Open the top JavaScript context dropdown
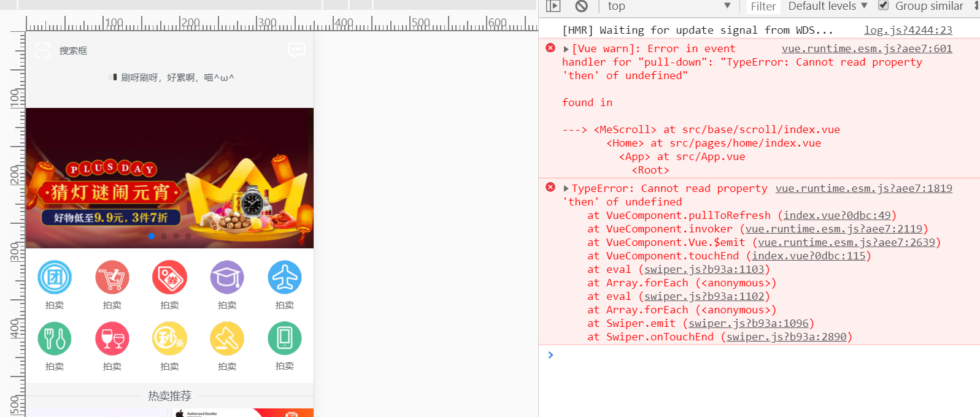Screen dimensions: 980x417 669,6
